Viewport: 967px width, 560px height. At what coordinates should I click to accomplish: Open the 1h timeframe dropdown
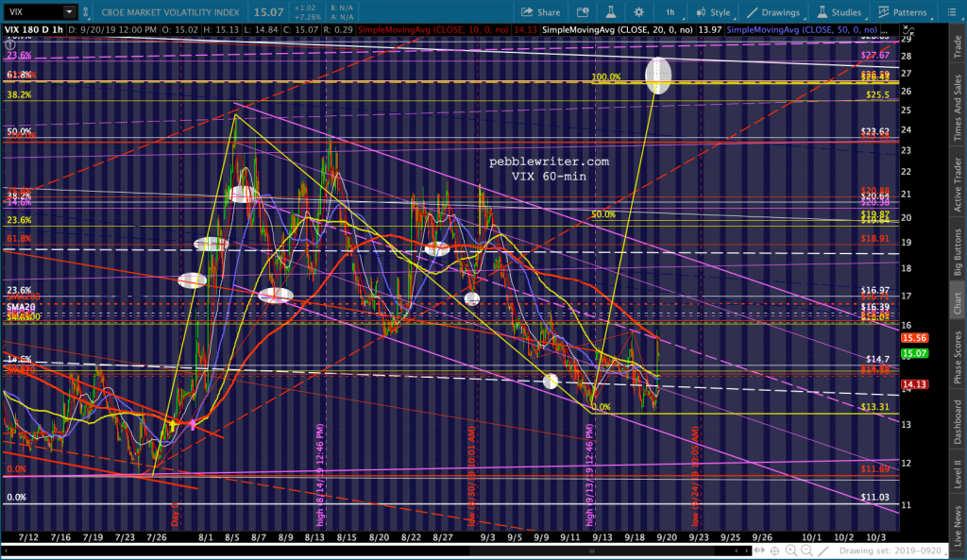[x=670, y=12]
